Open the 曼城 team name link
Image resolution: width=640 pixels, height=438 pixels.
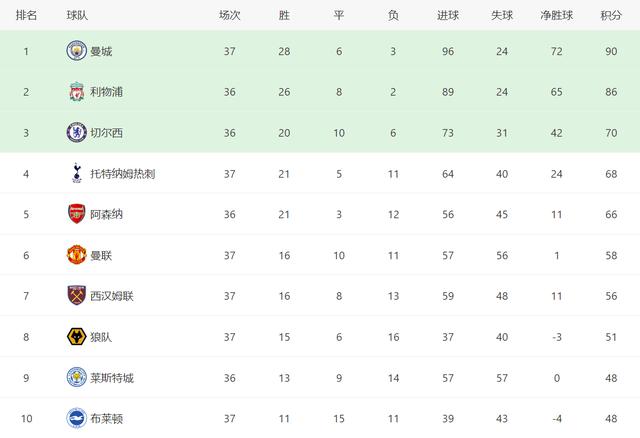point(101,51)
